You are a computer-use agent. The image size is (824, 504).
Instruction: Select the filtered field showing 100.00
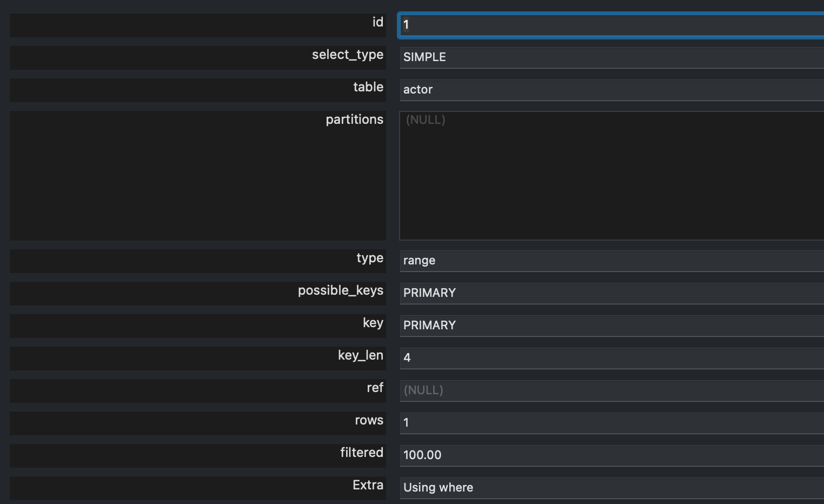point(611,455)
